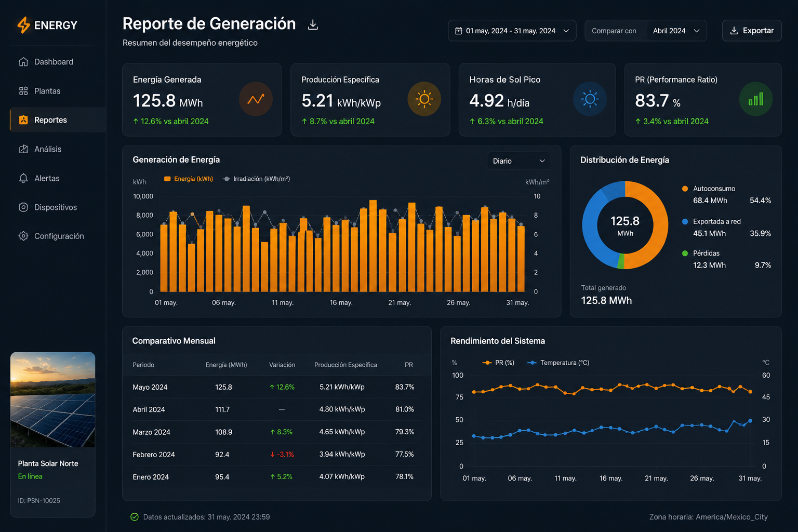Image resolution: width=798 pixels, height=532 pixels.
Task: Open the Dashboard home icon
Action: tap(23, 62)
